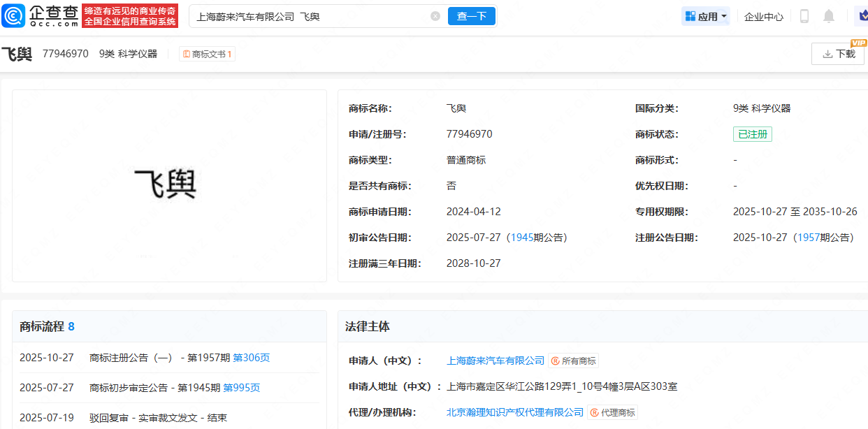Focus the search input field
Viewport: 868px width, 429px height.
tap(308, 16)
